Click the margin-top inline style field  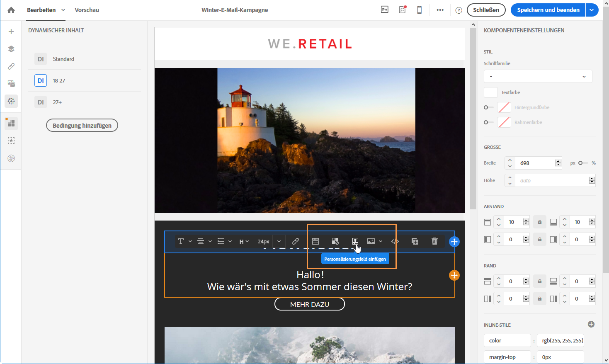507,357
